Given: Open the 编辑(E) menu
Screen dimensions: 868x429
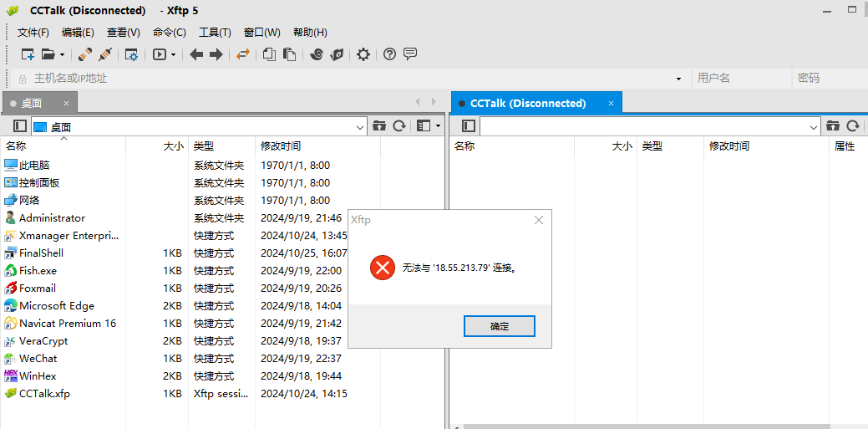Looking at the screenshot, I should coord(78,32).
